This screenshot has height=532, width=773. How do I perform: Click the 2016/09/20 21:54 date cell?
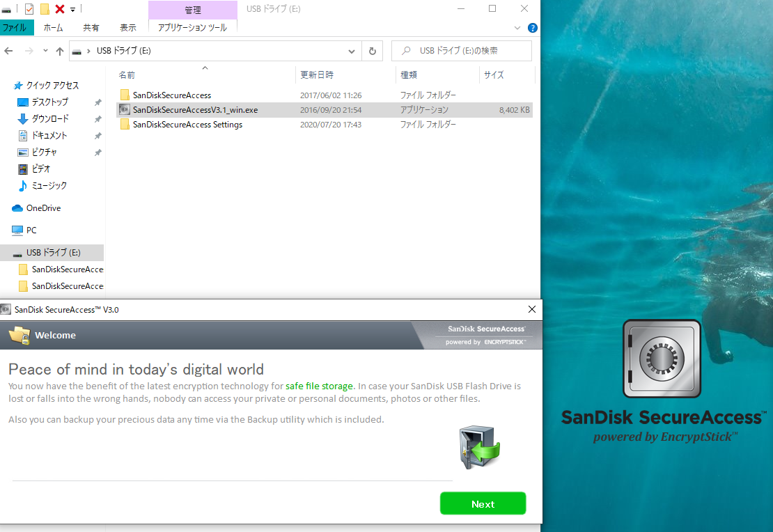331,110
